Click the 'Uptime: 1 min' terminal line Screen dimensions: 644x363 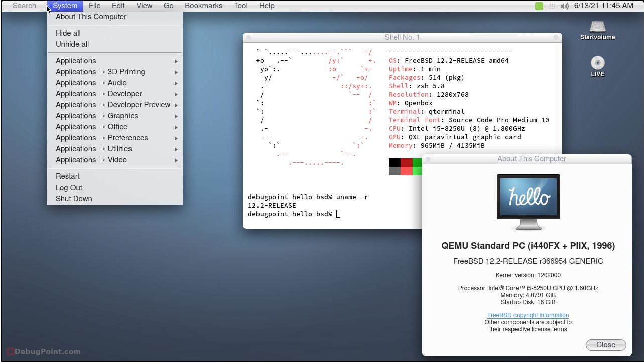coord(415,69)
